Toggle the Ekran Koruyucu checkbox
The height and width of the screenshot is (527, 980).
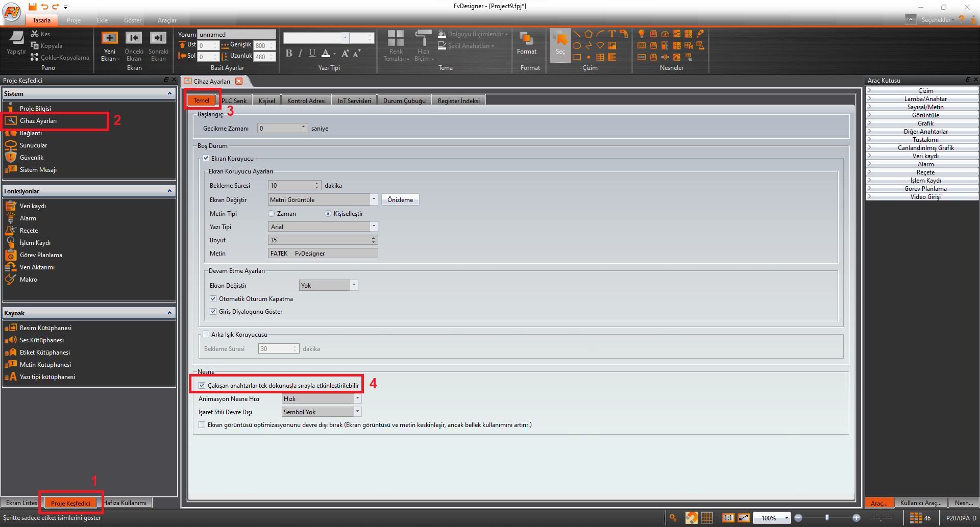click(x=206, y=159)
